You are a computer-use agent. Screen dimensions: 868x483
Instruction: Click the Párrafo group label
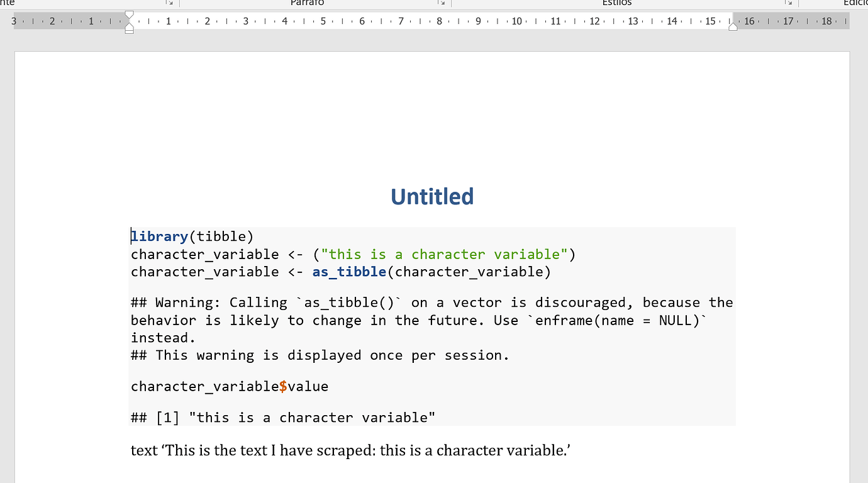307,3
